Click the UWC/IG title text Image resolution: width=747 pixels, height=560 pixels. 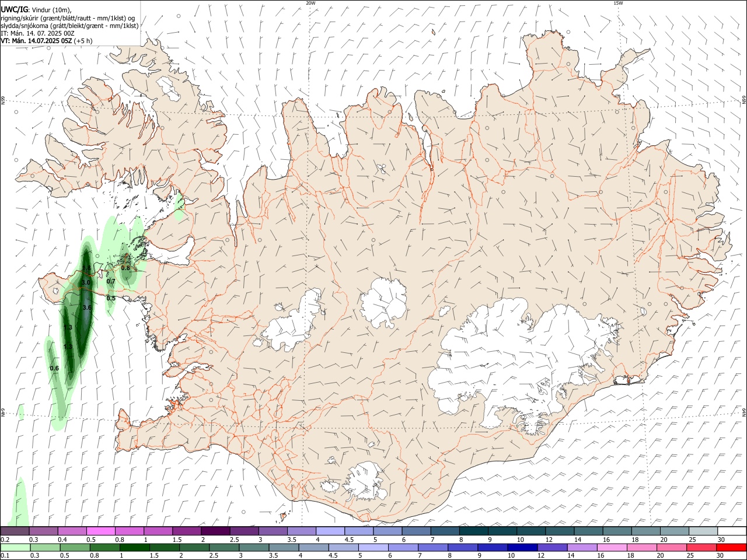point(14,9)
